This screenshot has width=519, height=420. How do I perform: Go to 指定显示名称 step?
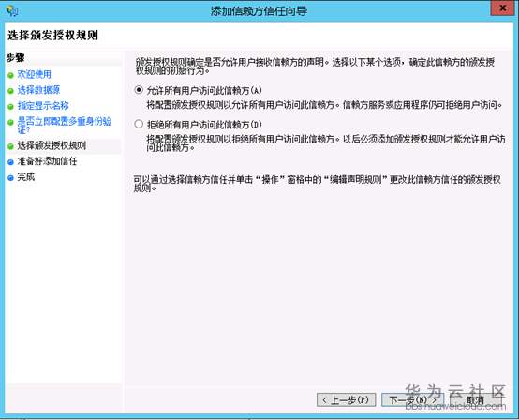click(x=43, y=105)
